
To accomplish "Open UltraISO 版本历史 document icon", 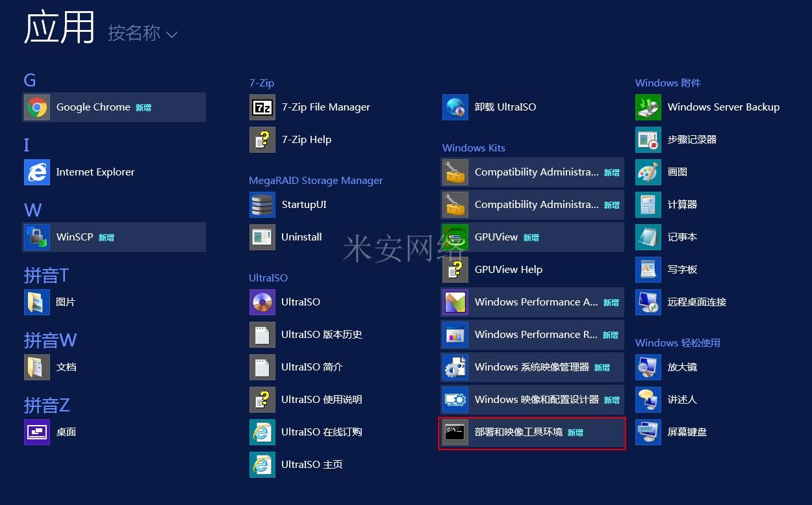I will (x=262, y=335).
